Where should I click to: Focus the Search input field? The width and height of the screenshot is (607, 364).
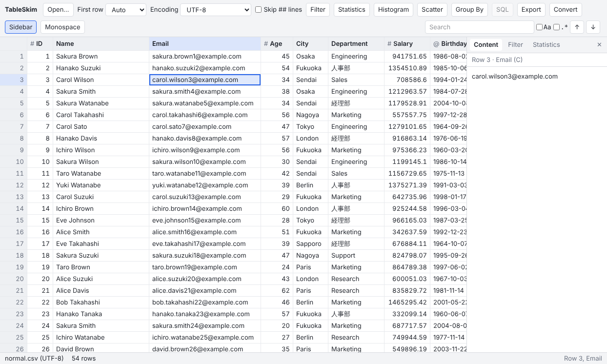[x=480, y=27]
